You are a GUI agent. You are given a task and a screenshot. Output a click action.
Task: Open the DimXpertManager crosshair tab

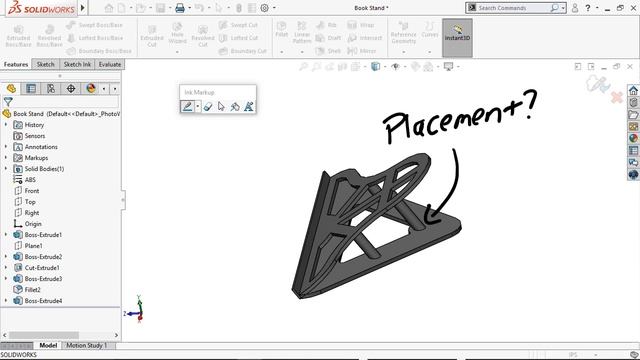[71, 88]
